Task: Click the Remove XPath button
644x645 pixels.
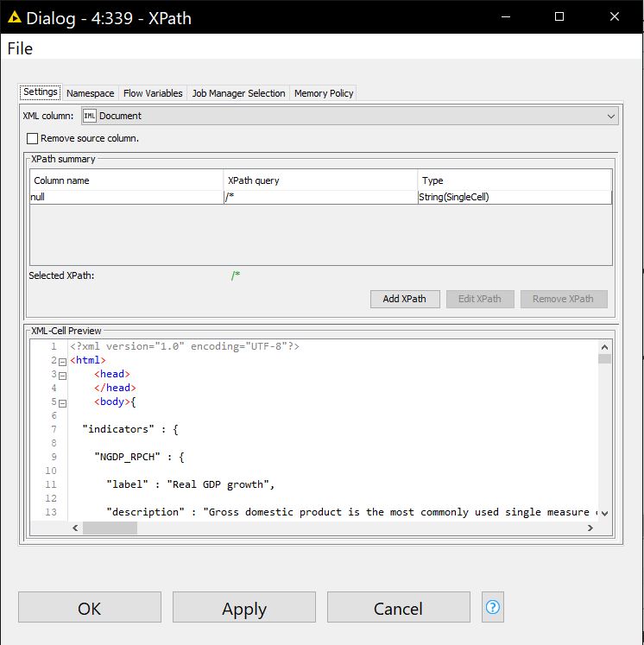Action: point(564,299)
